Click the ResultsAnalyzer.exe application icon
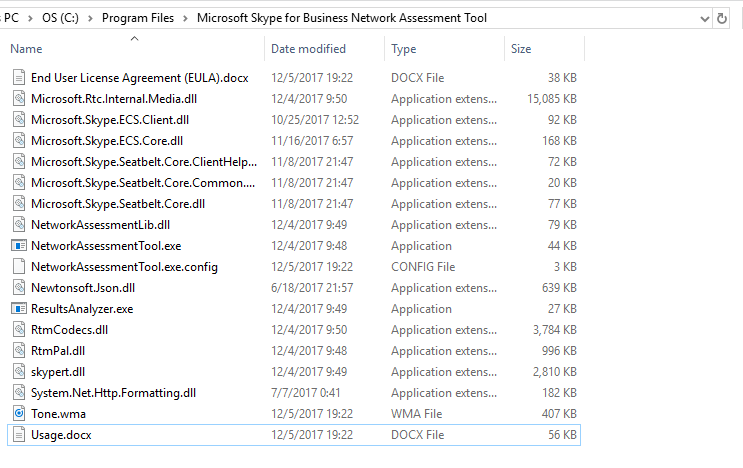The height and width of the screenshot is (468, 743). (x=19, y=309)
